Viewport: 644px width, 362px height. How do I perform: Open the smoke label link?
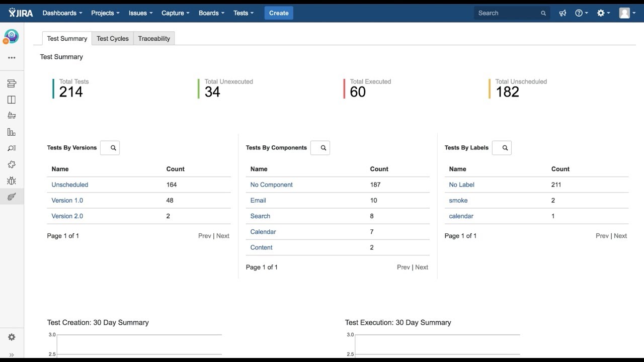point(458,200)
